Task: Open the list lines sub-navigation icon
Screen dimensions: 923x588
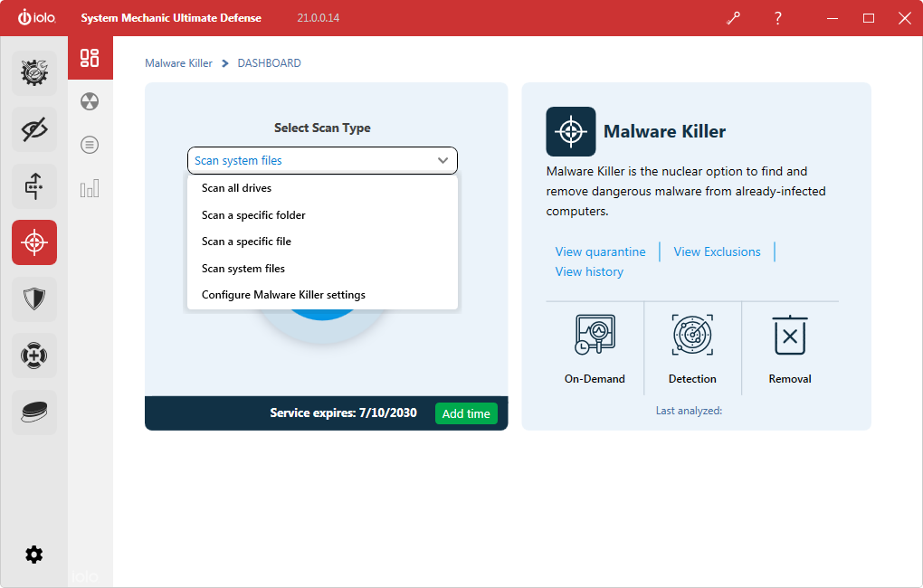Action: [90, 145]
